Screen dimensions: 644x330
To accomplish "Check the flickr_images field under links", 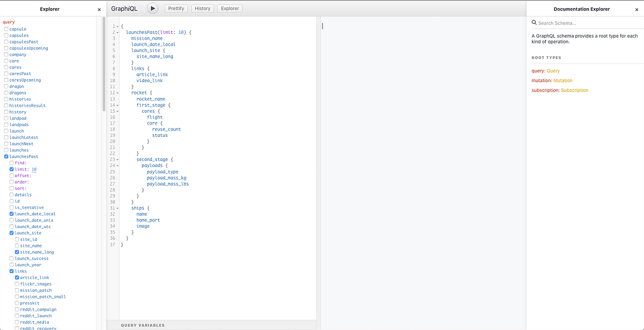I will tap(16, 284).
